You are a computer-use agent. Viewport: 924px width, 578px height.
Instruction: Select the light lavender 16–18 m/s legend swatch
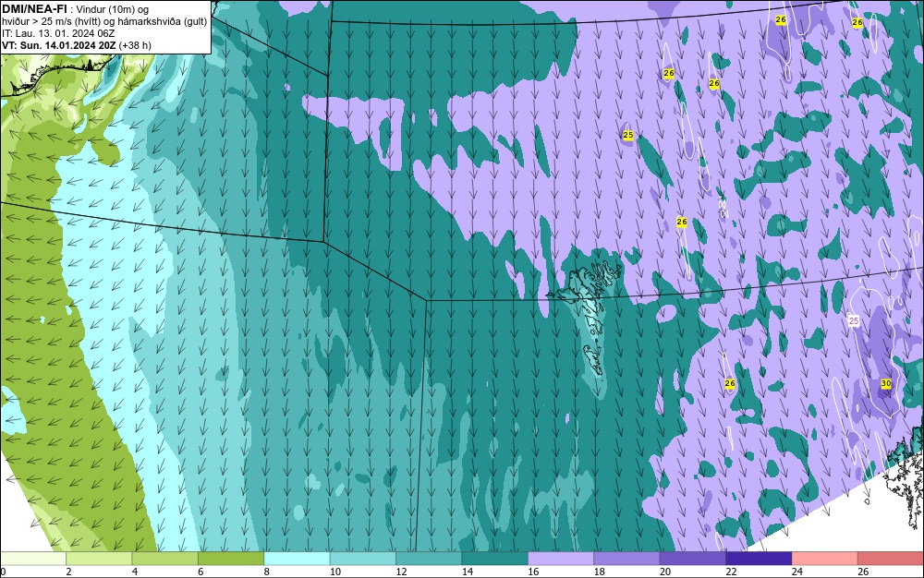click(561, 559)
